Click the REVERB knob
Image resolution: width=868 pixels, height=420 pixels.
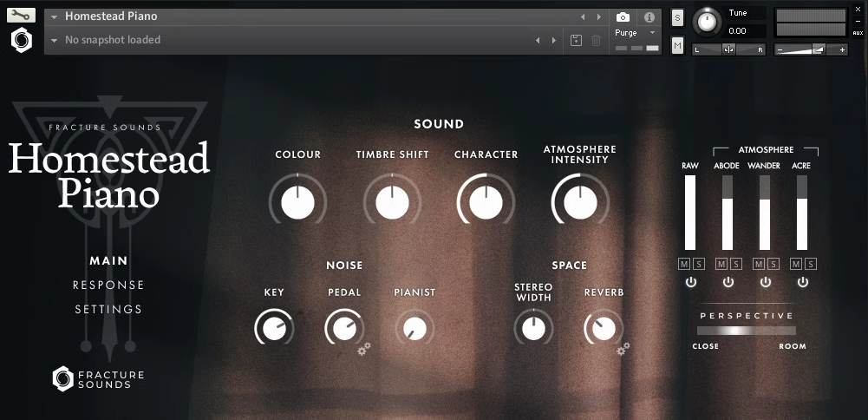click(x=604, y=329)
